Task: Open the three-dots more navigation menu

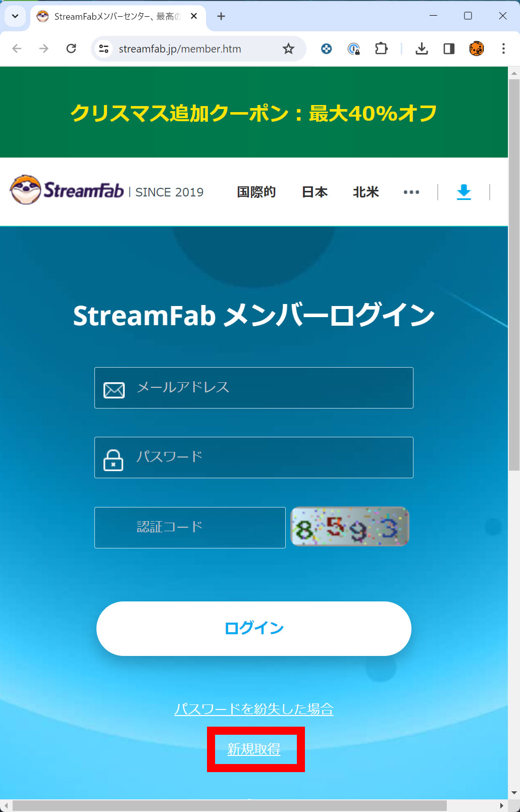Action: point(411,192)
